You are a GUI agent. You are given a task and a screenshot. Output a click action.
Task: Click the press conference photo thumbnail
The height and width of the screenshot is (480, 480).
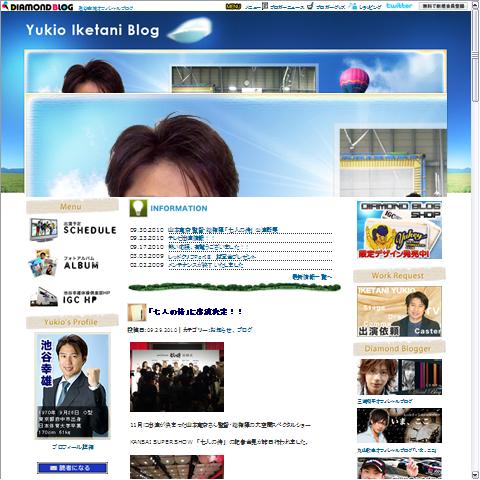coord(177,377)
